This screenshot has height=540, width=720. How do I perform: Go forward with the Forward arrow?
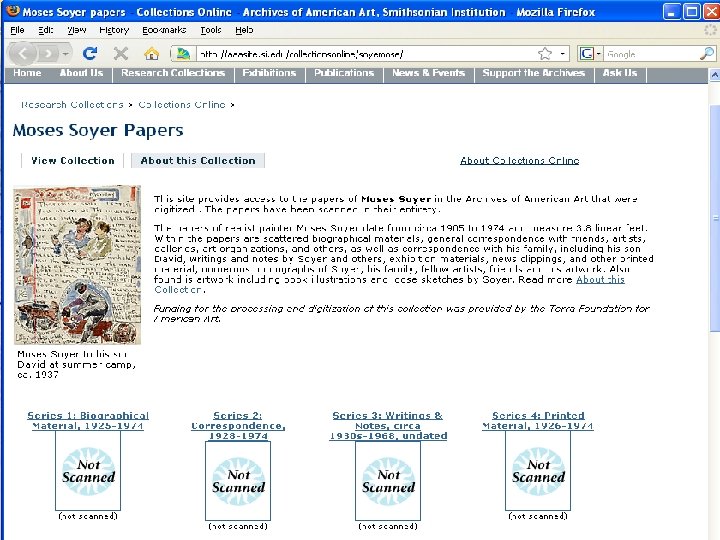[48, 54]
